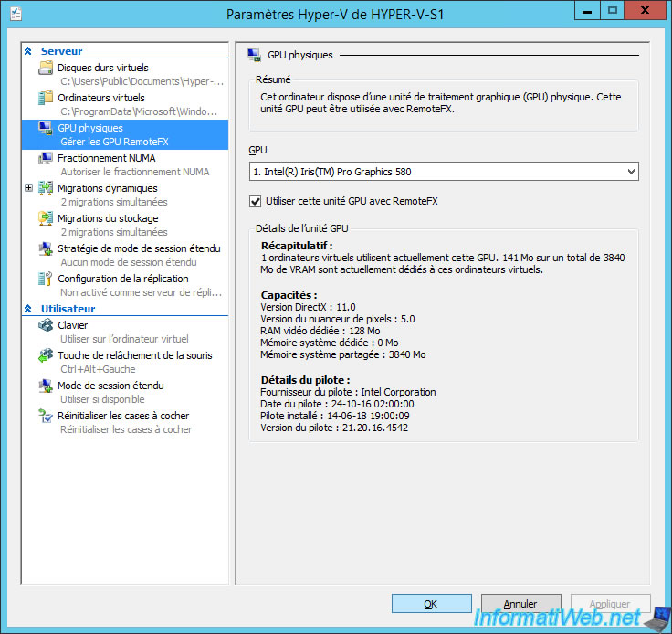Click the Stratégie de mode de session étendu icon
Screen dimensions: 672x634
[x=46, y=248]
